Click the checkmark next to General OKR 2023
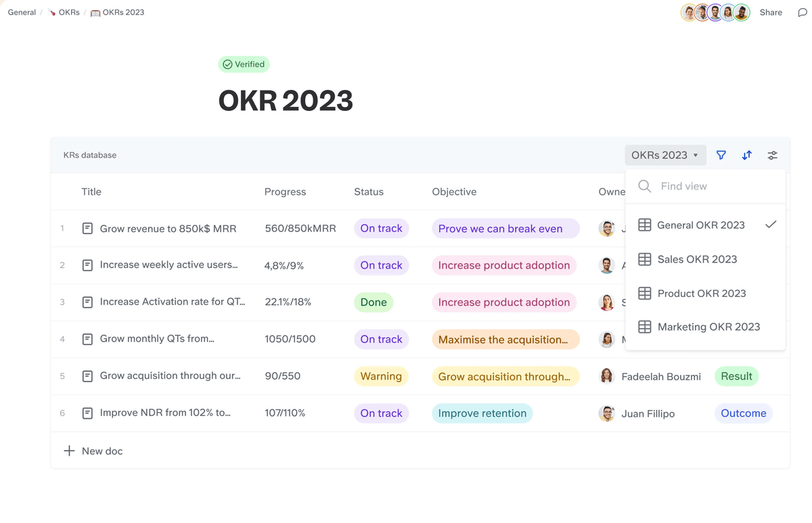 (771, 225)
